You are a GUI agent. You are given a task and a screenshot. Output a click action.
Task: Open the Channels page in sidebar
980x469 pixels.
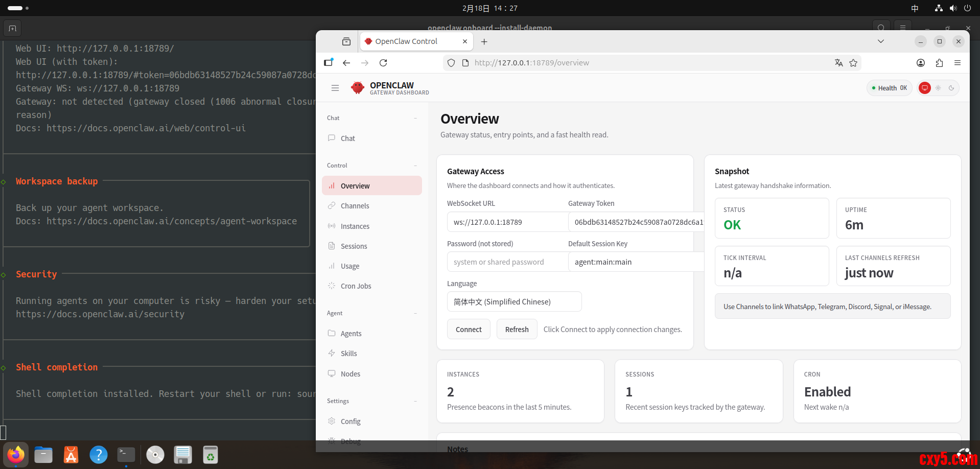click(x=355, y=206)
